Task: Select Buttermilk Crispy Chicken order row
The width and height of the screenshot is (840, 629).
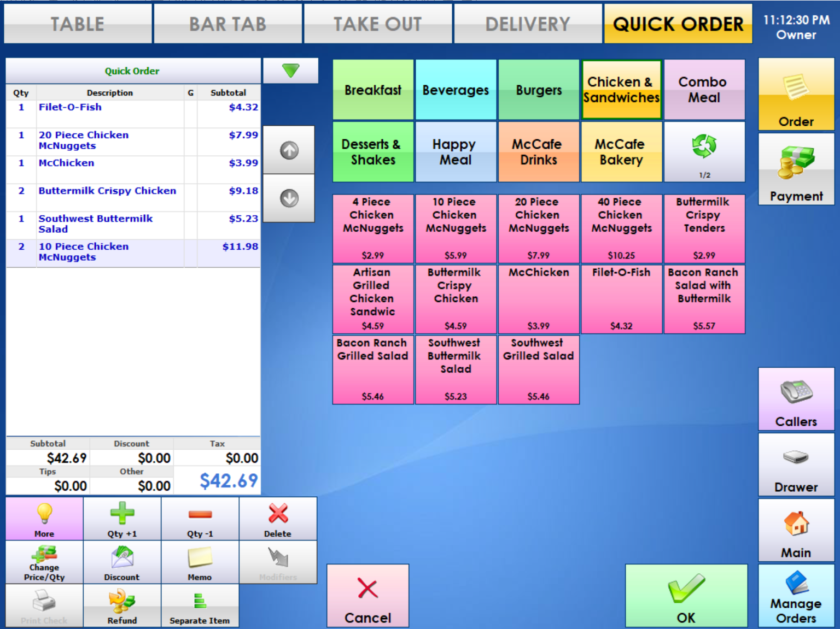Action: tap(133, 198)
